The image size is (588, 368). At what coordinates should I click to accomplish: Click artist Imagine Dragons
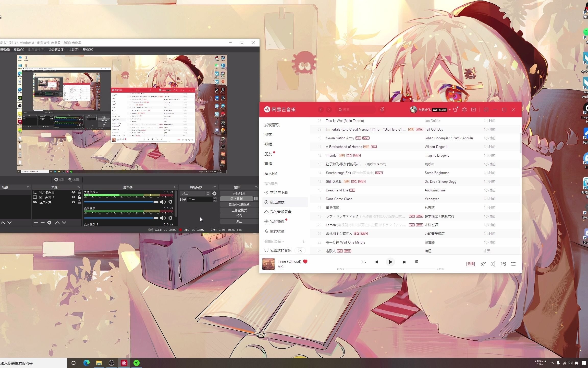click(437, 155)
